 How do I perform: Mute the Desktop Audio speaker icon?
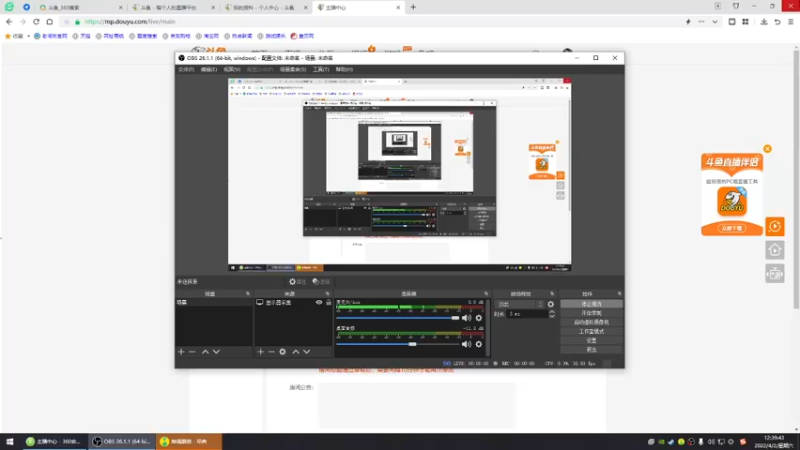coord(466,344)
